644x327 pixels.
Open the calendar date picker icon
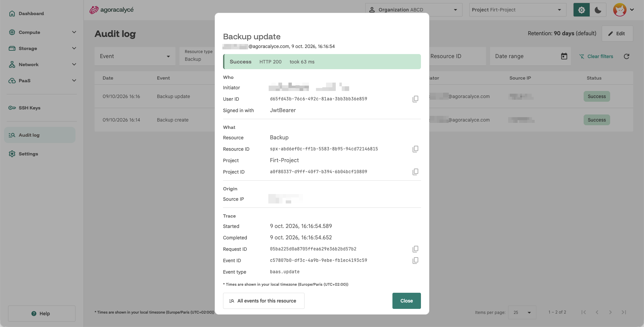point(564,56)
